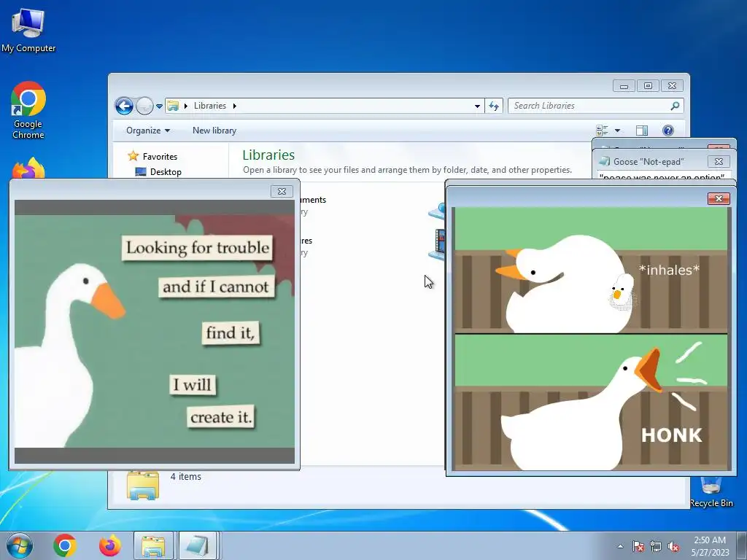Viewport: 747px width, 560px height.
Task: Launch Firefox from the taskbar
Action: [110, 545]
